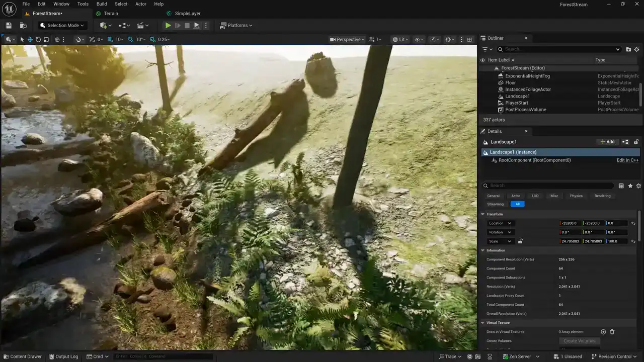Open the Perspective viewport dropdown
This screenshot has height=362, width=644.
click(x=348, y=40)
